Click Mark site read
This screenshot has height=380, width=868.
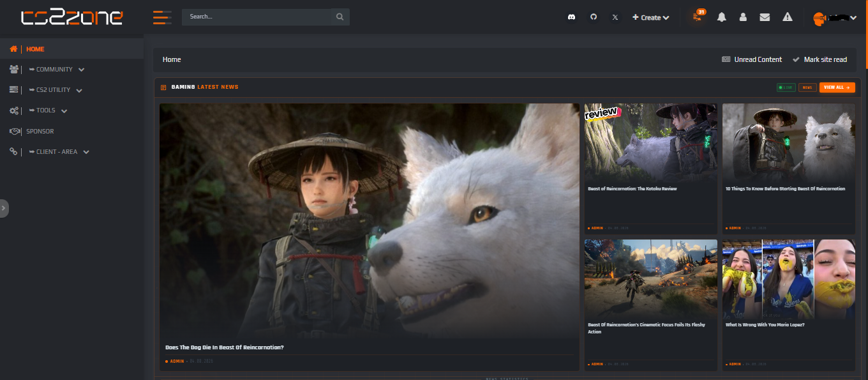825,59
